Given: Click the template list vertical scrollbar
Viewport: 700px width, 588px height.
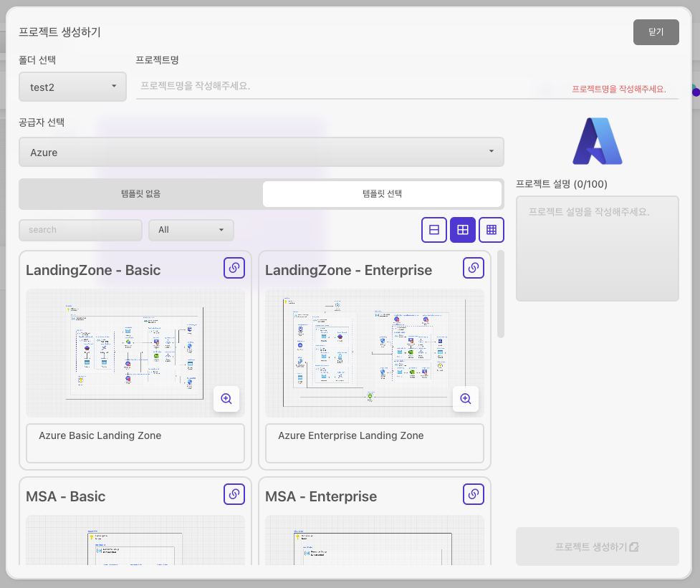Looking at the screenshot, I should click(x=500, y=294).
